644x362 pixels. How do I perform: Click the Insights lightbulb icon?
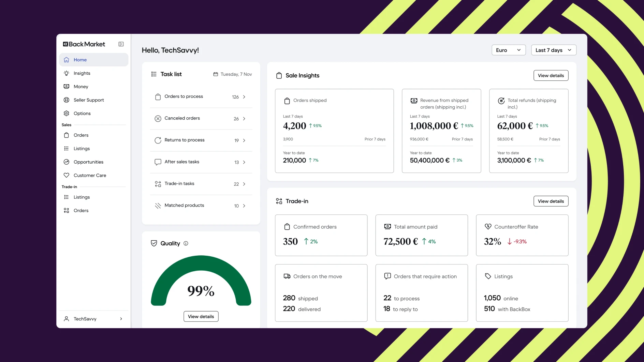67,73
